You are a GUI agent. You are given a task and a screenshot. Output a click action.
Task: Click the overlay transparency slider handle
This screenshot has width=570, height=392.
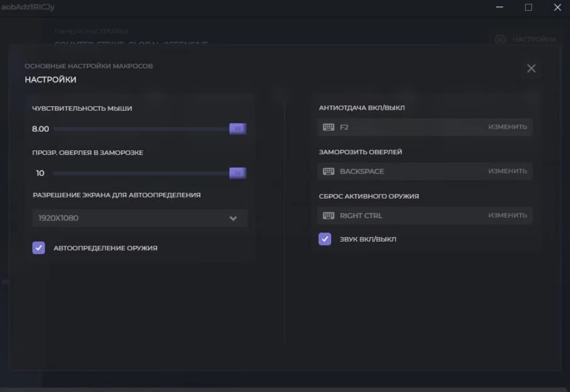coord(238,173)
